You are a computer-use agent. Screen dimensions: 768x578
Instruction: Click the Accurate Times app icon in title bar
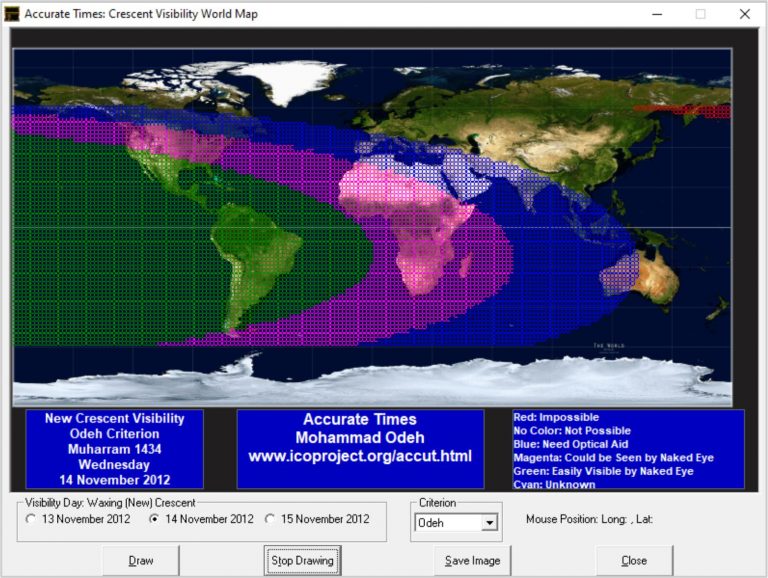(12, 14)
